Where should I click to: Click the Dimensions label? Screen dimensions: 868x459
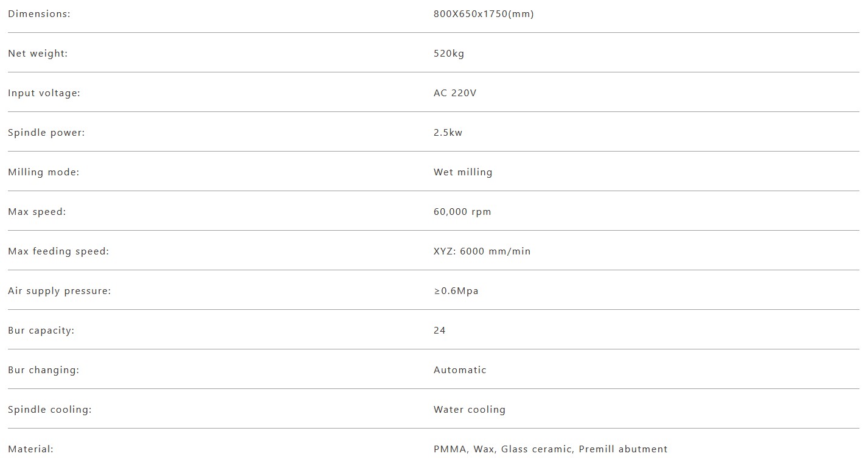click(x=39, y=14)
